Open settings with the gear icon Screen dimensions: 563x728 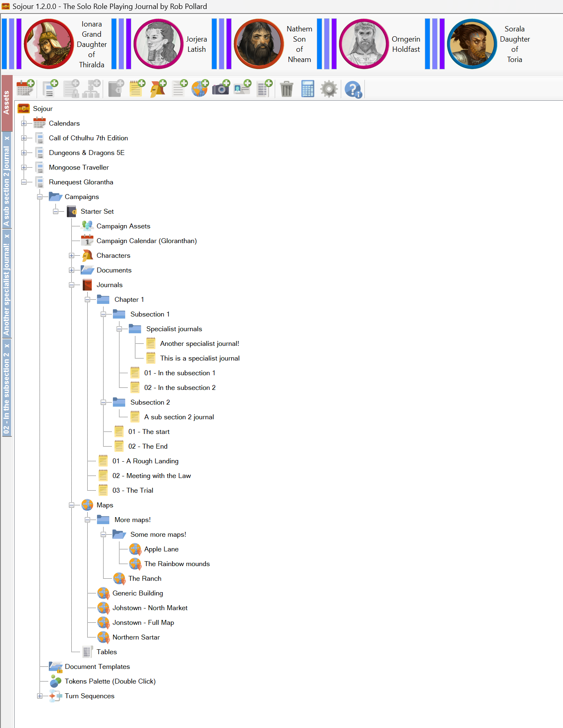(x=329, y=89)
